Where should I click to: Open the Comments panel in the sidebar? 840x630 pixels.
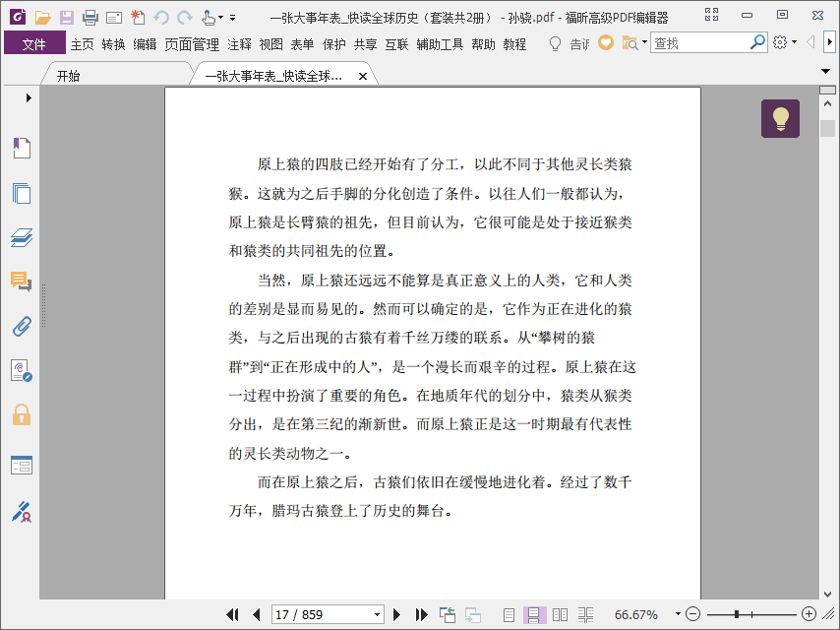tap(22, 281)
